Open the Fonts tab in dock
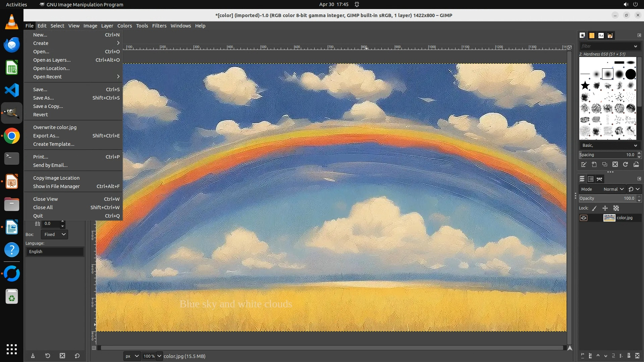644x362 pixels. point(601,36)
